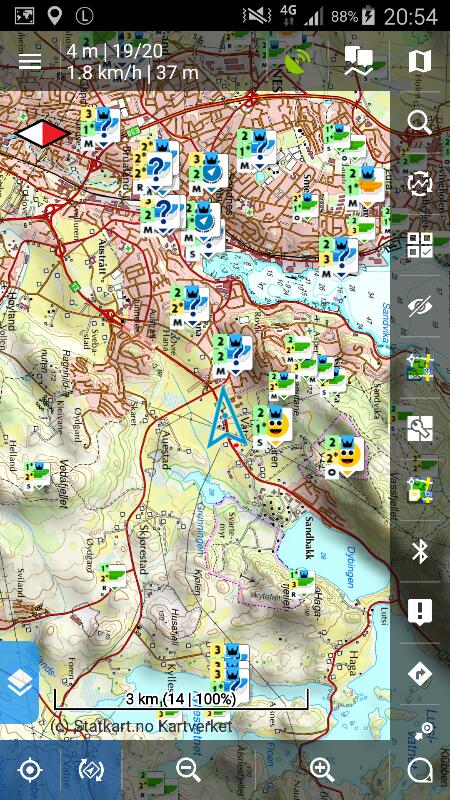Tap the green GPS satellite signal icon
This screenshot has height=800, width=450.
297,61
